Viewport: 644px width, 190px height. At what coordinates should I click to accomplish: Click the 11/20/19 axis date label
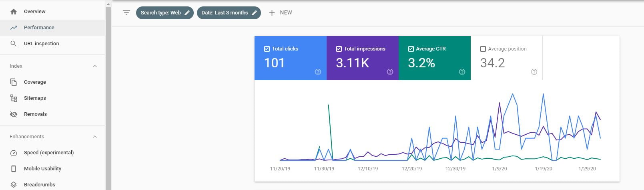(280, 169)
